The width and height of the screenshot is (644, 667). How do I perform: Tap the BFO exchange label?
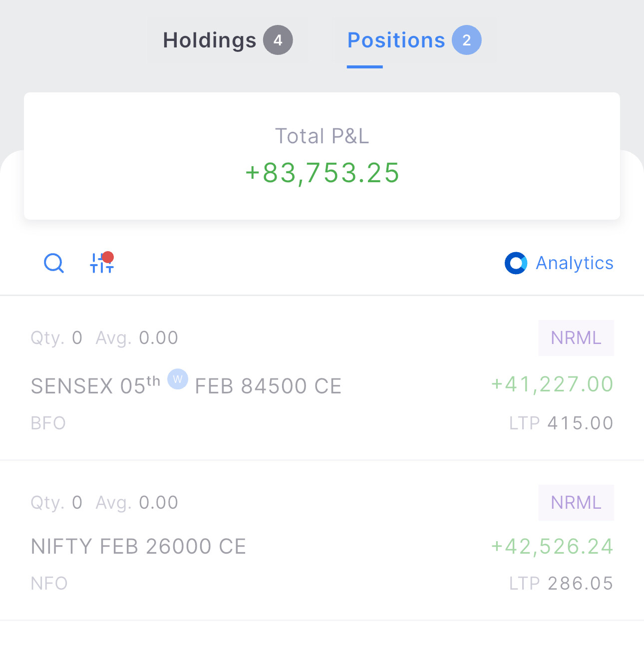point(48,423)
